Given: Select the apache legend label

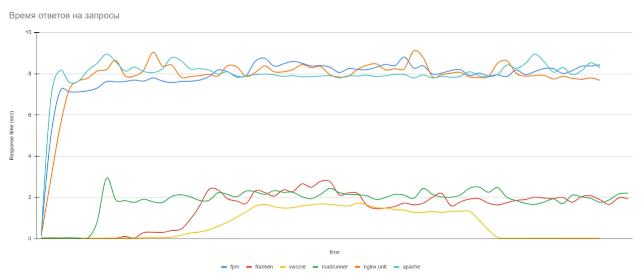Looking at the screenshot, I should 411,267.
